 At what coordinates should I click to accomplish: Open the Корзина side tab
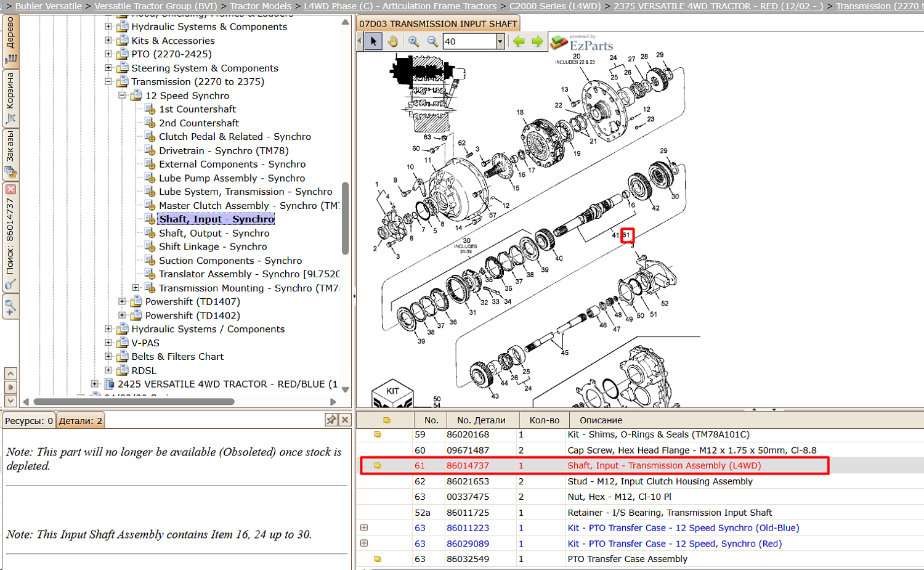[x=10, y=99]
